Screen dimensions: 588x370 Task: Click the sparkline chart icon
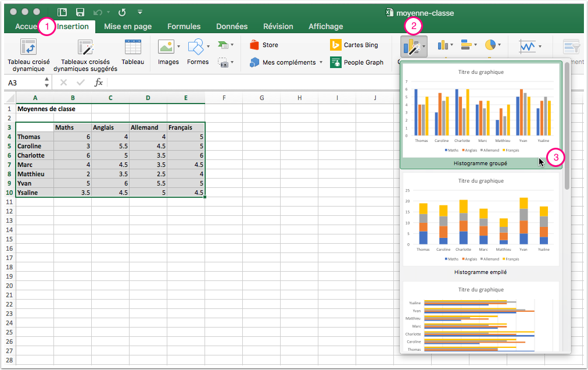click(527, 46)
